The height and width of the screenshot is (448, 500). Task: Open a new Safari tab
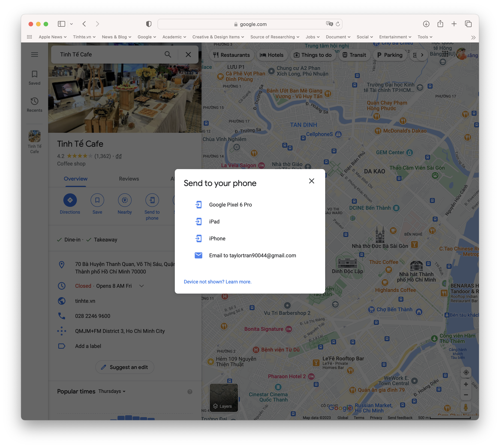coord(454,24)
